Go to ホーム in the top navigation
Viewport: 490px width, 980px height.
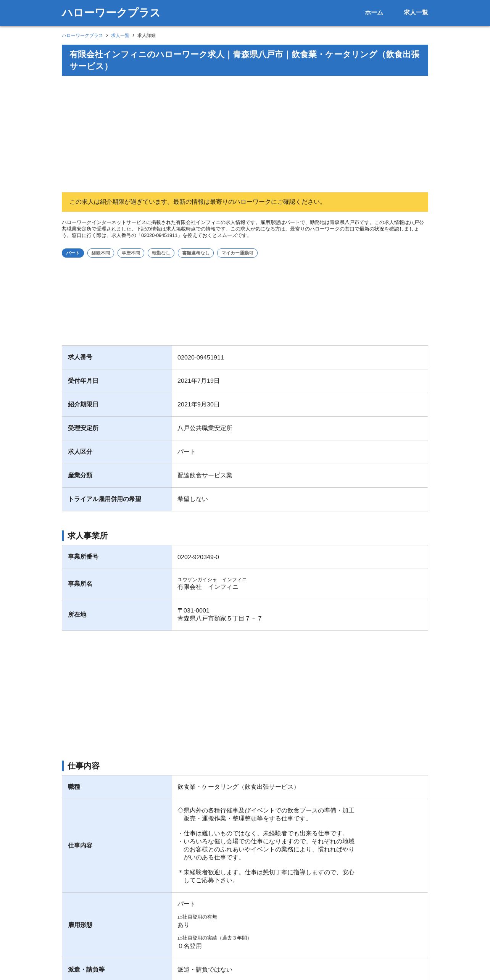pyautogui.click(x=374, y=13)
